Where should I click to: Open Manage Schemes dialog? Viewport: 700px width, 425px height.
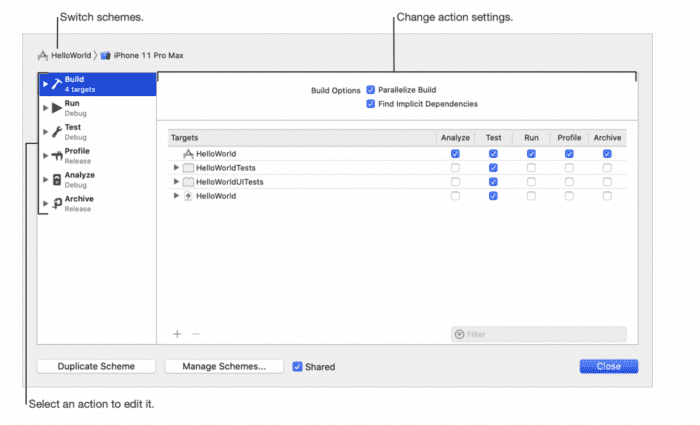coord(224,367)
